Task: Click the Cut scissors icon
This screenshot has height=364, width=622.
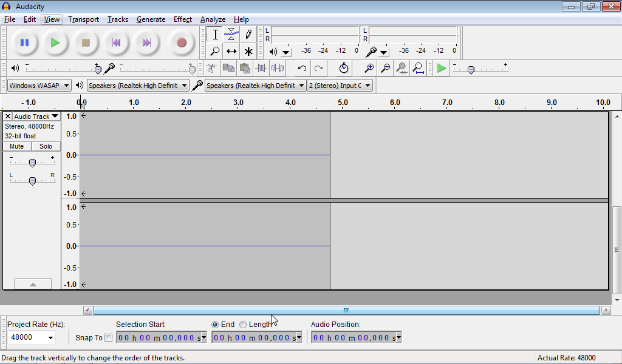Action: 212,68
